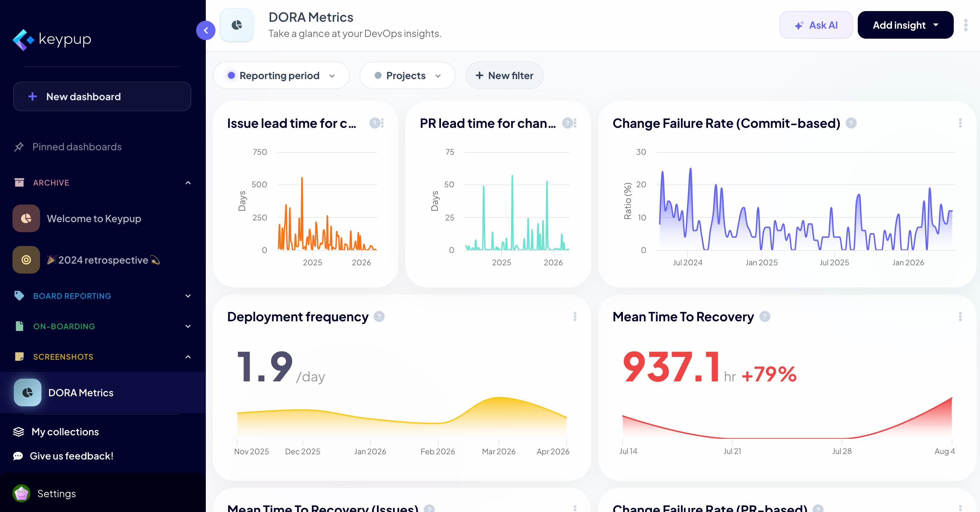Click the feedback chat bubble icon
The height and width of the screenshot is (512, 980).
18,456
